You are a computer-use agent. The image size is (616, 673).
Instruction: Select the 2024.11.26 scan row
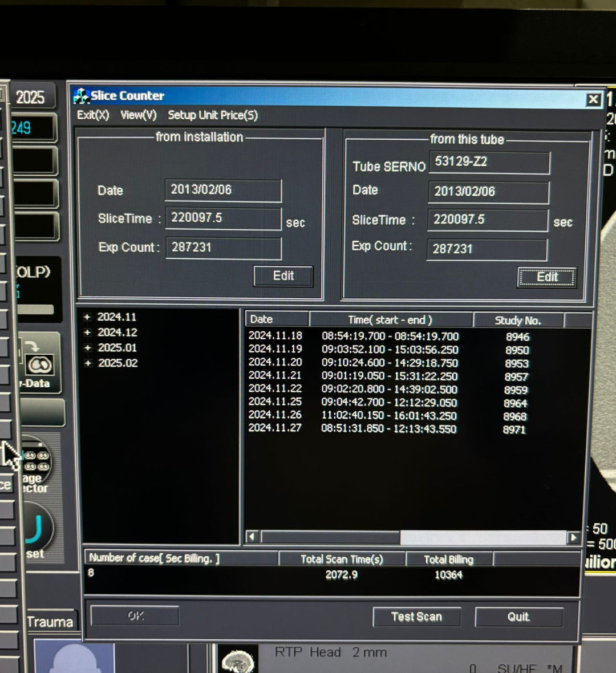coord(389,415)
